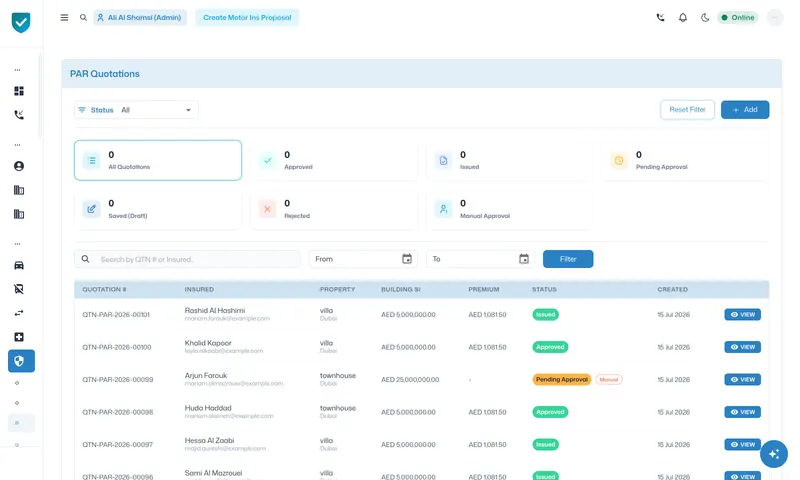Open the transfer arrows sidebar icon
The height and width of the screenshot is (480, 800).
pos(19,313)
